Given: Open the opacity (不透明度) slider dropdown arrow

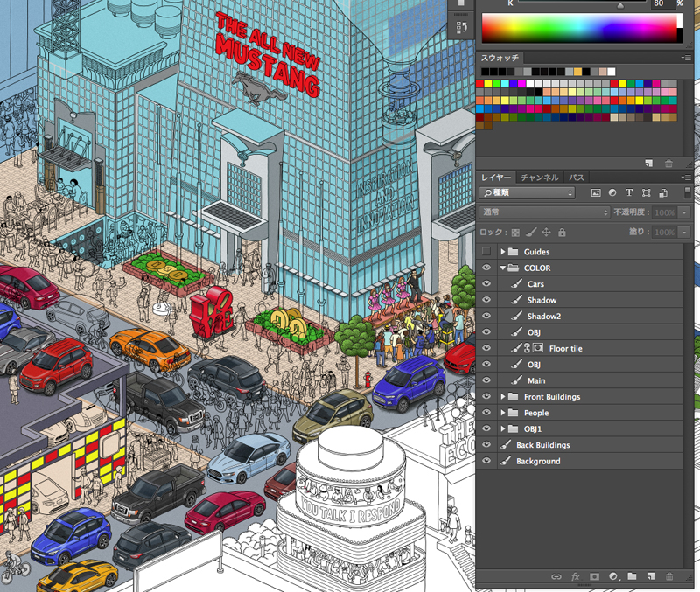Looking at the screenshot, I should click(684, 212).
